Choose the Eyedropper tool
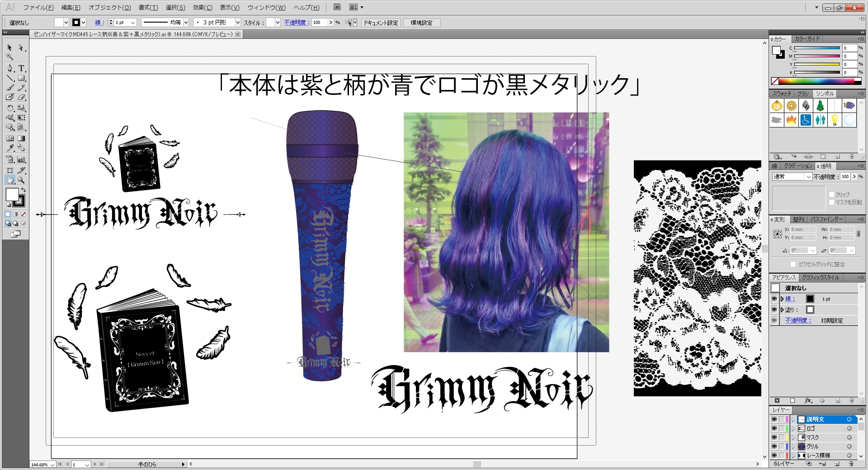This screenshot has width=868, height=470. click(10, 148)
